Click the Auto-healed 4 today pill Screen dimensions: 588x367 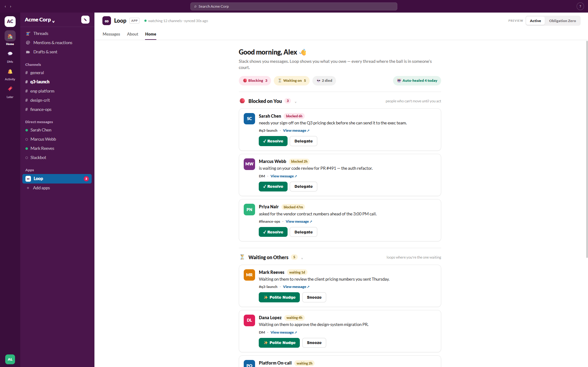click(417, 81)
